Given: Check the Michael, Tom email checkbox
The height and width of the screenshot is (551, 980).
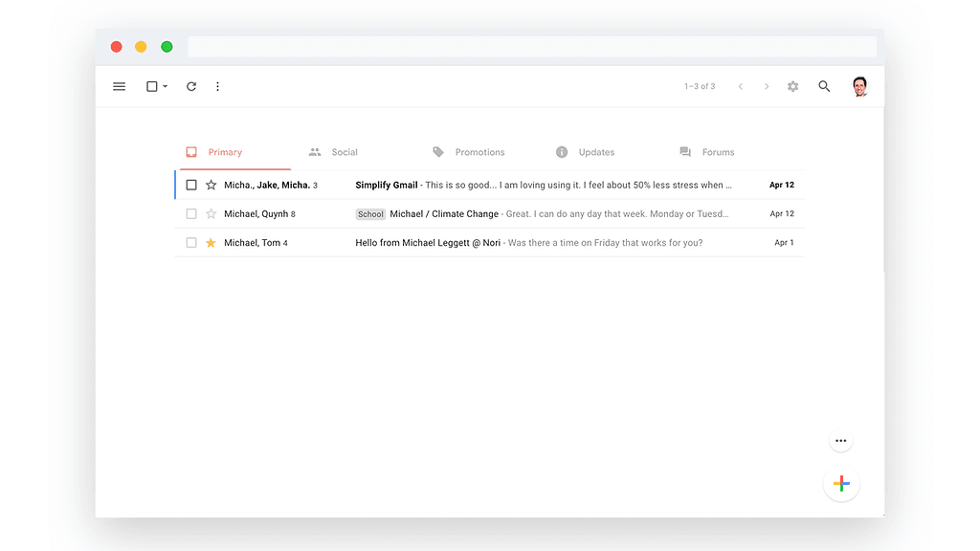Looking at the screenshot, I should (x=191, y=243).
